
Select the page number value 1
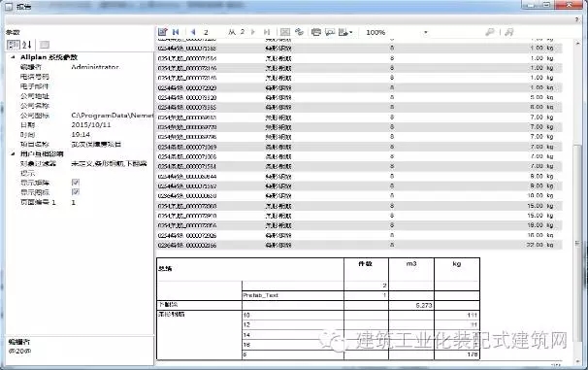[x=74, y=203]
